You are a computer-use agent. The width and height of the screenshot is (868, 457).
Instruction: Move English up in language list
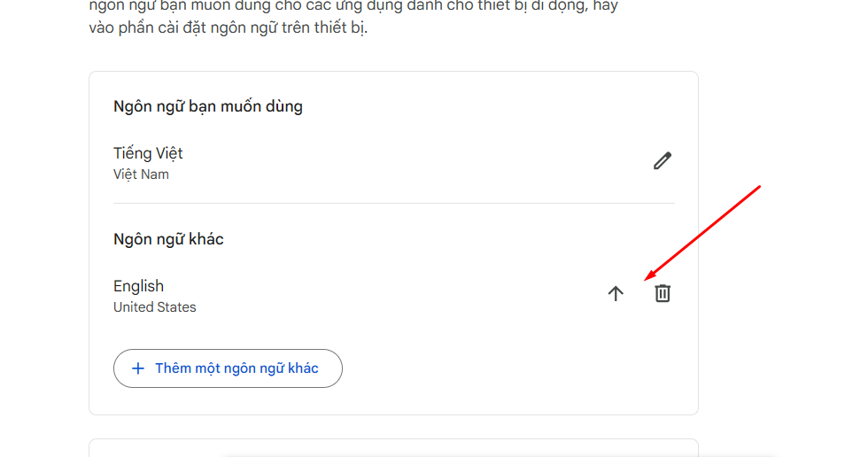(x=616, y=294)
